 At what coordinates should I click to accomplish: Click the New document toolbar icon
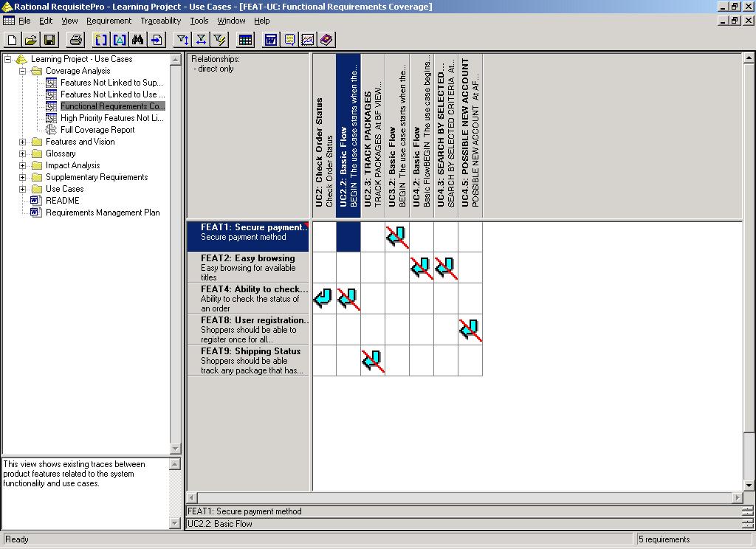pos(12,40)
